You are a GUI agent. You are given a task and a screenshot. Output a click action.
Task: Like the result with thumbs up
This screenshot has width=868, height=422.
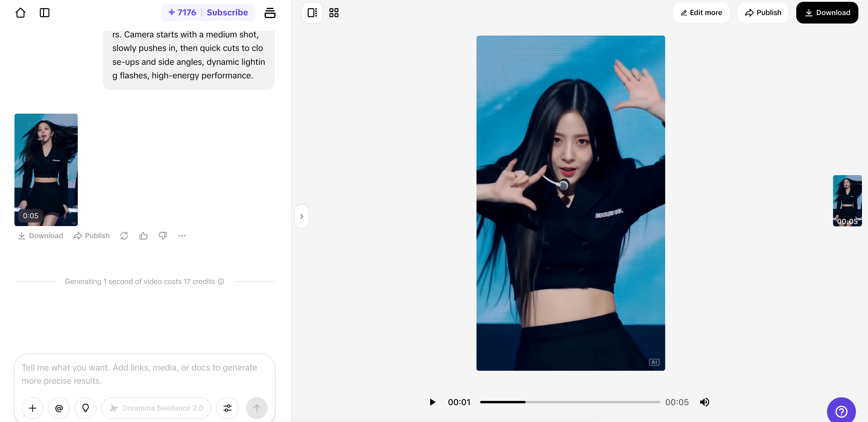tap(143, 236)
